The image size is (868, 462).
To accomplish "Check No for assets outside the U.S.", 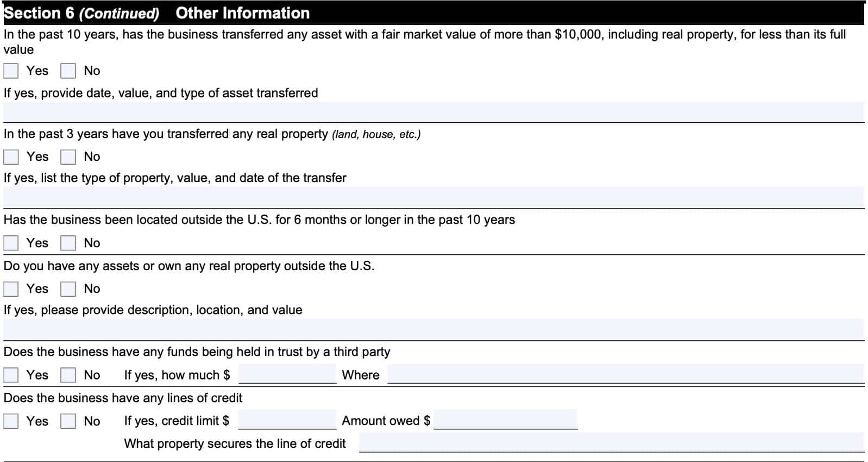I will [x=68, y=289].
